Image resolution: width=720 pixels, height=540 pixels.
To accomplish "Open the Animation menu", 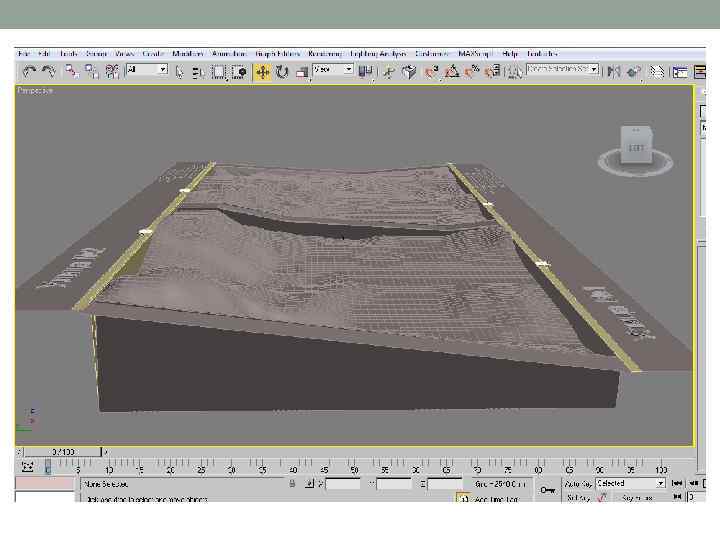I will pos(229,54).
